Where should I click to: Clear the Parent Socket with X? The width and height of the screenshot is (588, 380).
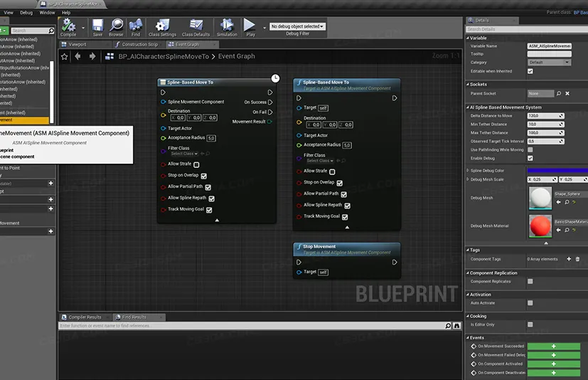pos(567,93)
